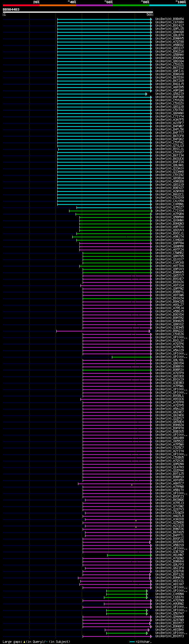Click the arrowhead ending the Q56ZI9 alignment
Viewport: 189px width, 644px height.
[146, 94]
